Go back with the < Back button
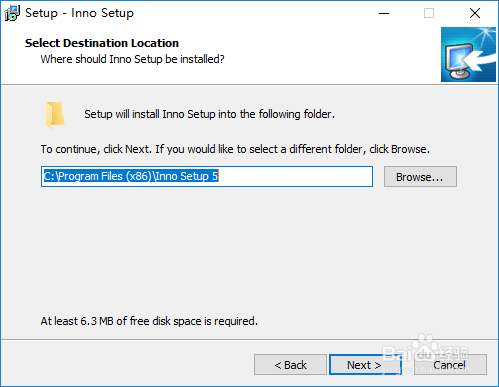The height and width of the screenshot is (387, 499). pyautogui.click(x=290, y=365)
